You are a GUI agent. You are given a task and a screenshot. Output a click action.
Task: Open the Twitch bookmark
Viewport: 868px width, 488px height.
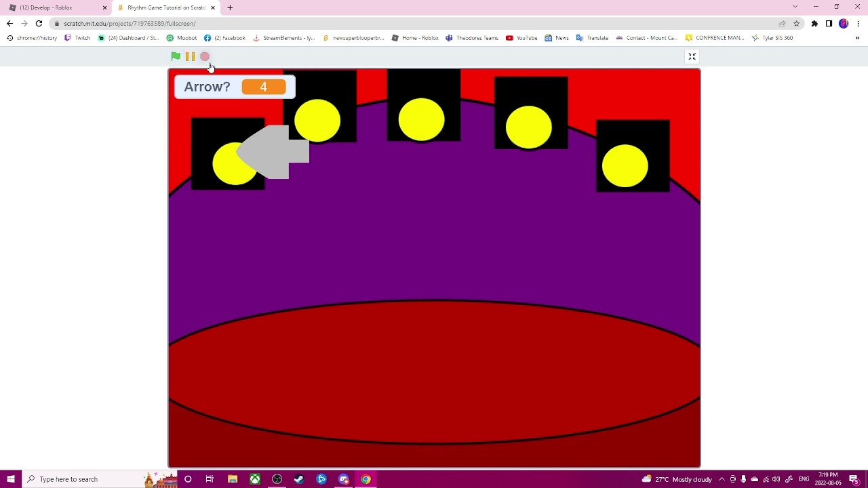(77, 38)
